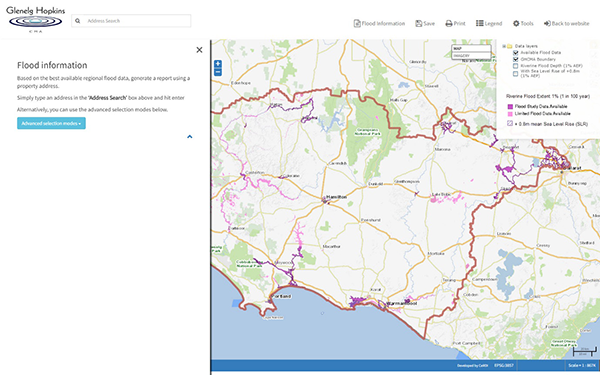Click the EPSG:3857 projection text
The width and height of the screenshot is (600, 375).
pyautogui.click(x=504, y=365)
